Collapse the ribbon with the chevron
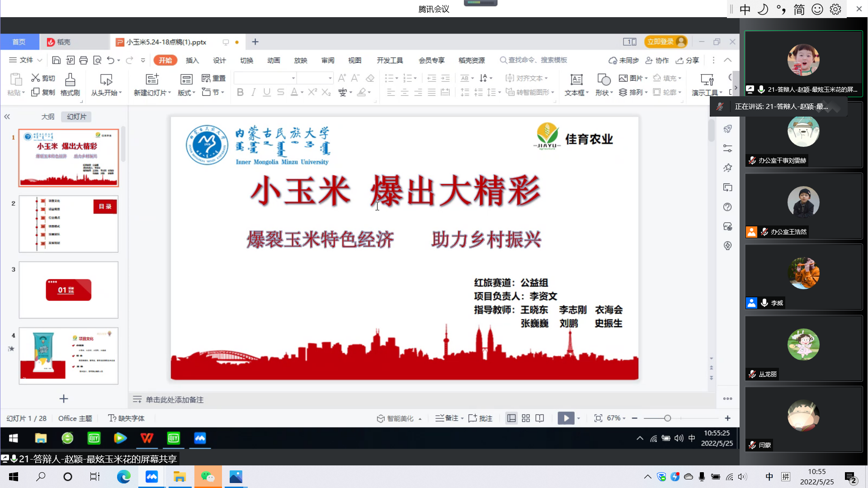Screen dimensions: 868x488 pyautogui.click(x=727, y=60)
